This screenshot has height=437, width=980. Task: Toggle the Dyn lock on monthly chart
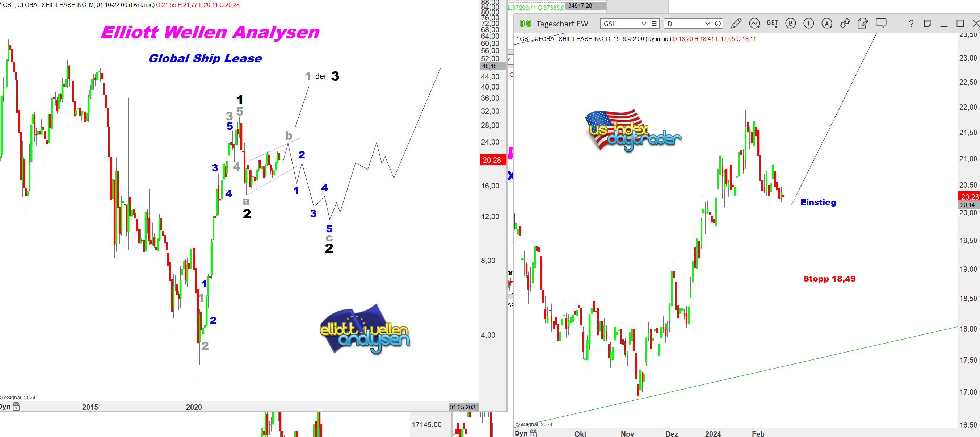[16, 407]
